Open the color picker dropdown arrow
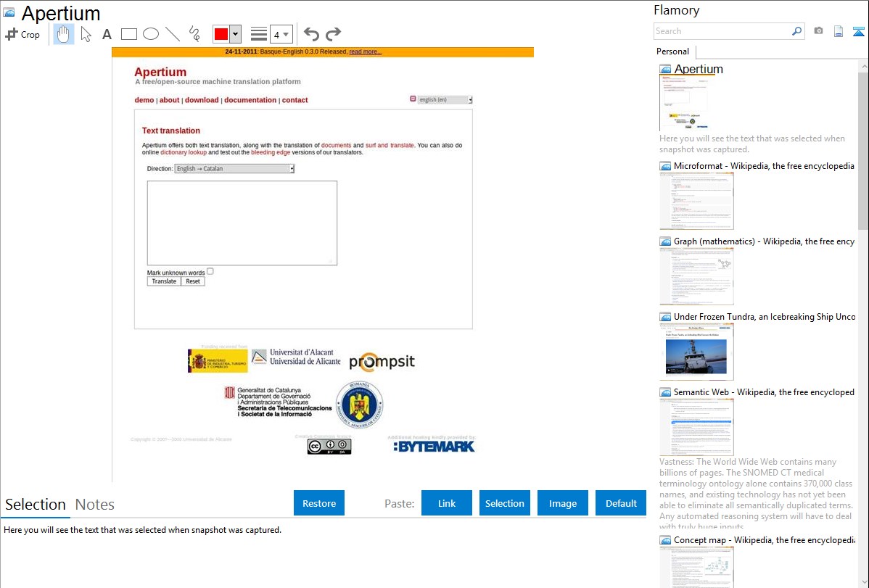 click(235, 34)
